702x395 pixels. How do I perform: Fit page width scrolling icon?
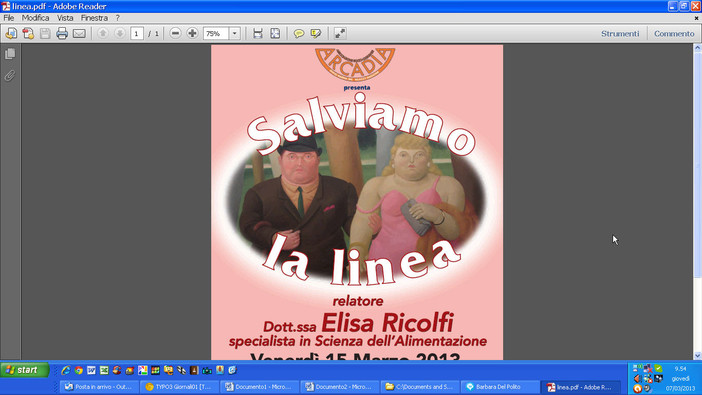point(258,34)
